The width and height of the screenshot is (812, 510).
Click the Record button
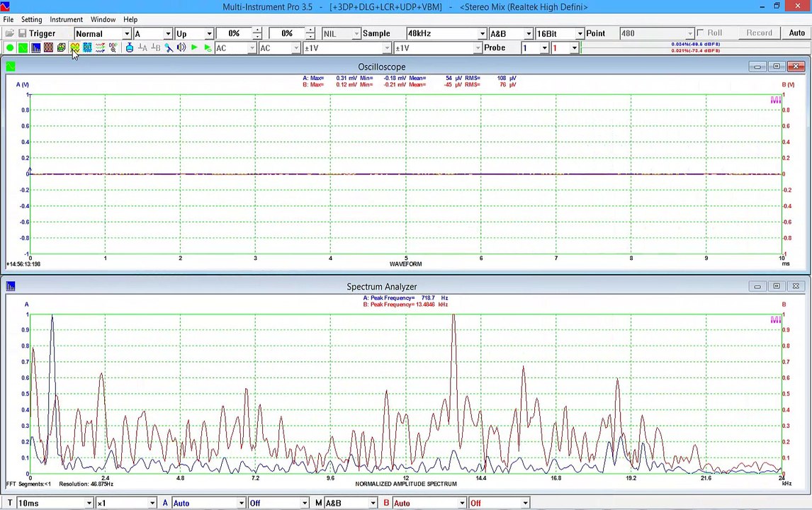759,33
